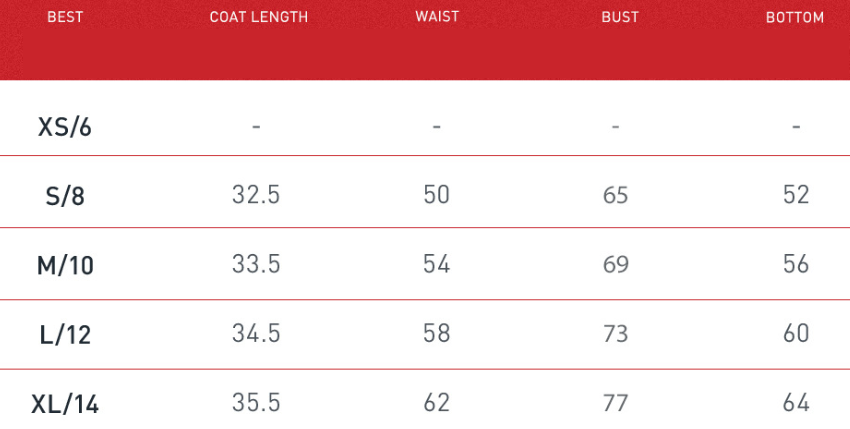Select bottom value 64 for XL/14

coord(796,403)
